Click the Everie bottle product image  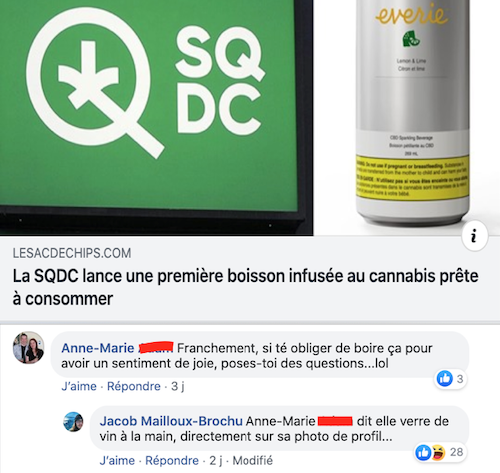pos(413,112)
